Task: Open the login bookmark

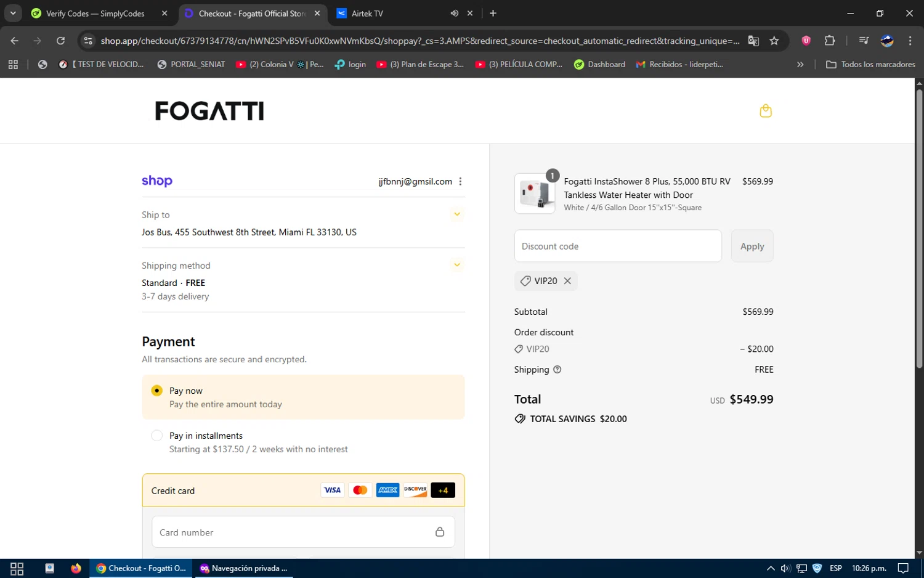Action: [x=350, y=64]
